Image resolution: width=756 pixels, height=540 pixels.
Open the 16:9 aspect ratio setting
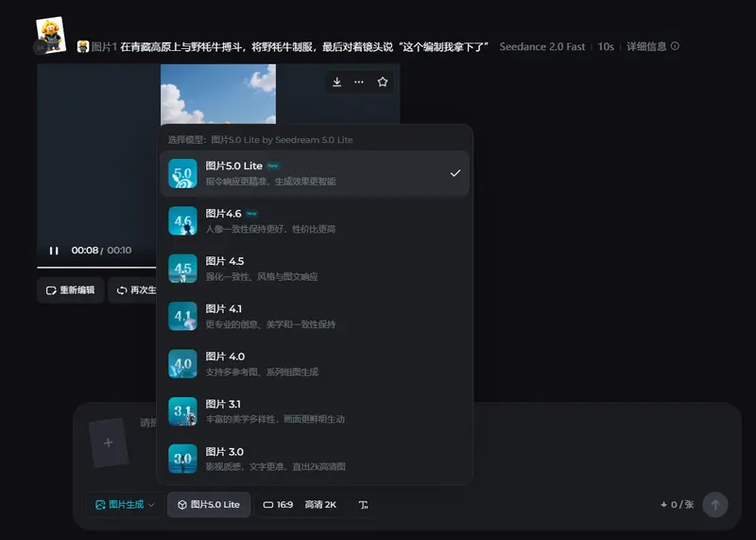coord(278,505)
